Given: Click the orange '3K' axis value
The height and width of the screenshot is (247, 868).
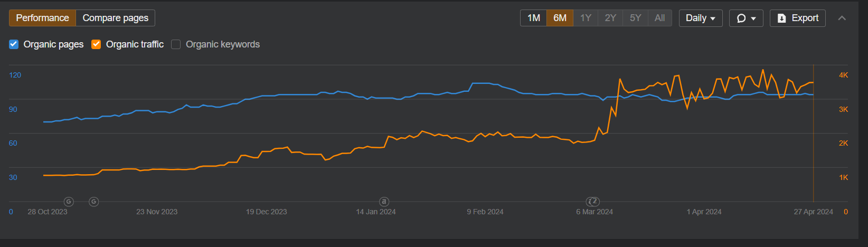Looking at the screenshot, I should [x=844, y=109].
